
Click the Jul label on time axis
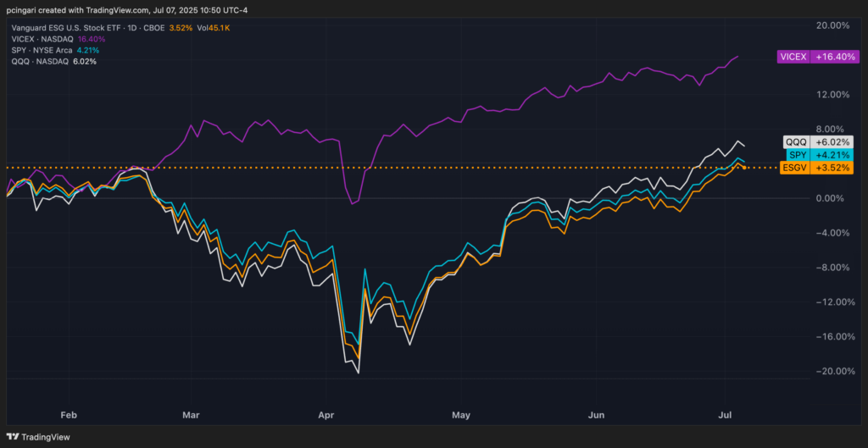point(725,414)
